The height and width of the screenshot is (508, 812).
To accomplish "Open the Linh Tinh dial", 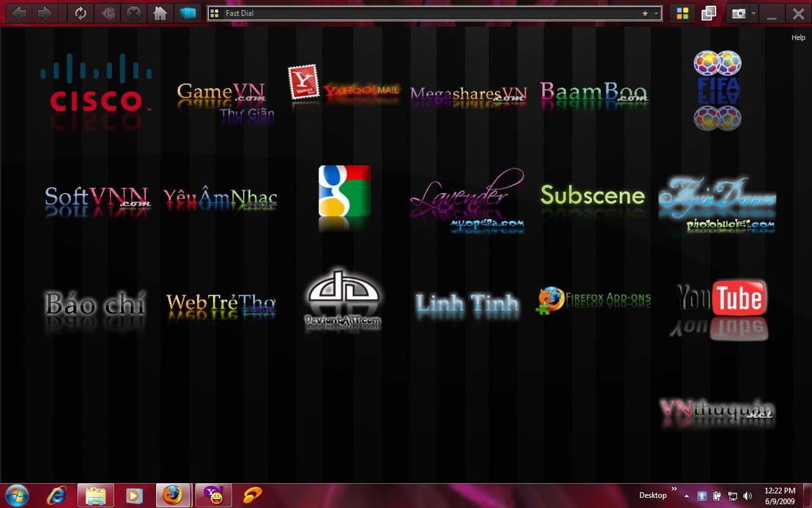I will [468, 305].
